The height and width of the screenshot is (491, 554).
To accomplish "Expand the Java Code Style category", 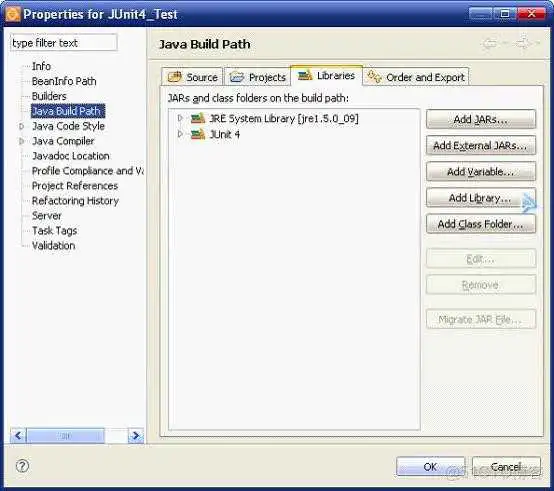I will pos(22,126).
